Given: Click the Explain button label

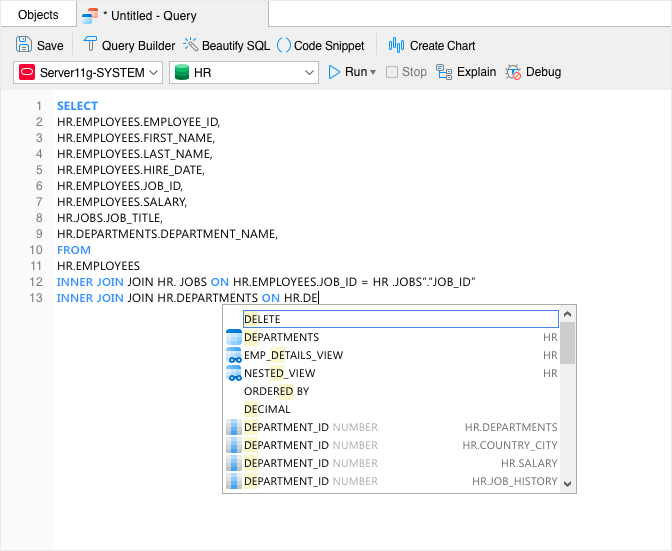Looking at the screenshot, I should coord(477,72).
